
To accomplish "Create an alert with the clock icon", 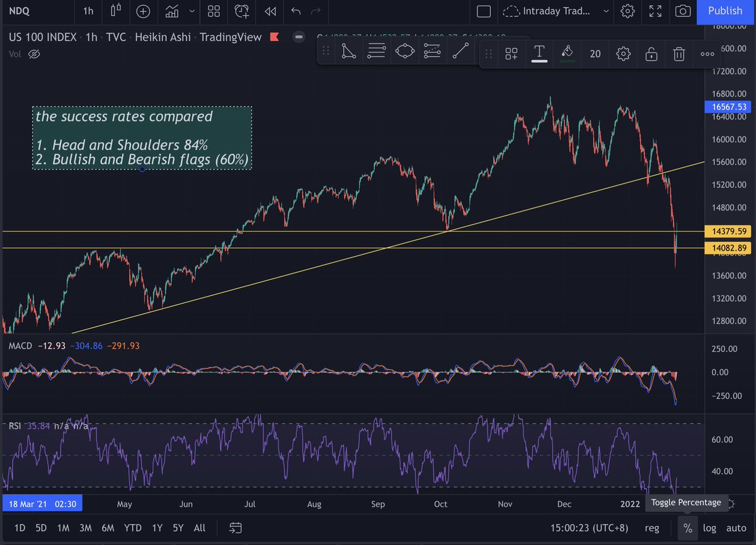I will pos(242,11).
